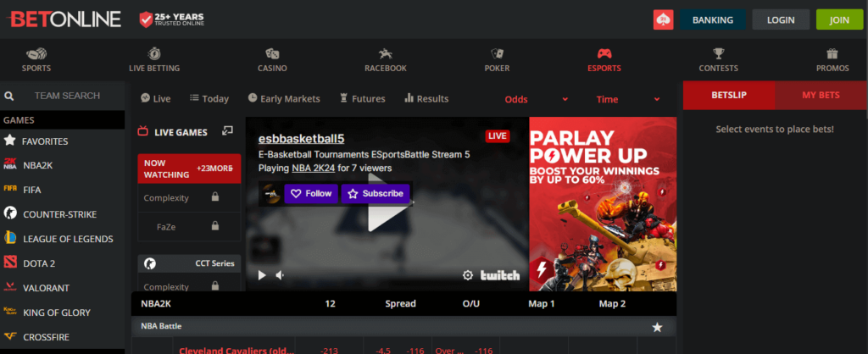Image resolution: width=868 pixels, height=354 pixels.
Task: Click the Twitch logo on player
Action: 500,275
